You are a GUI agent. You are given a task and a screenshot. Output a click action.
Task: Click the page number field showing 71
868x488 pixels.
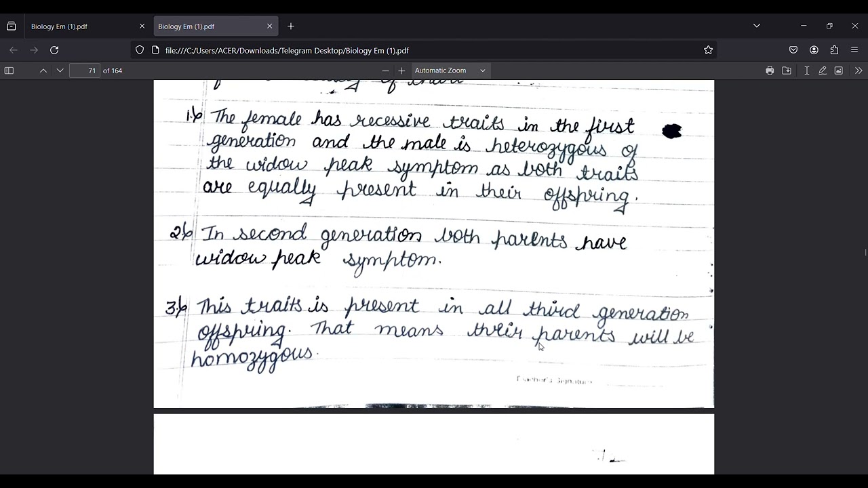click(85, 70)
